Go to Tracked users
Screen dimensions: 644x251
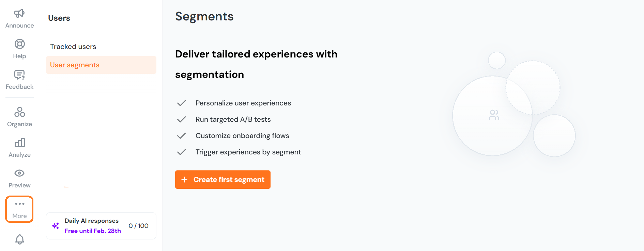tap(73, 47)
